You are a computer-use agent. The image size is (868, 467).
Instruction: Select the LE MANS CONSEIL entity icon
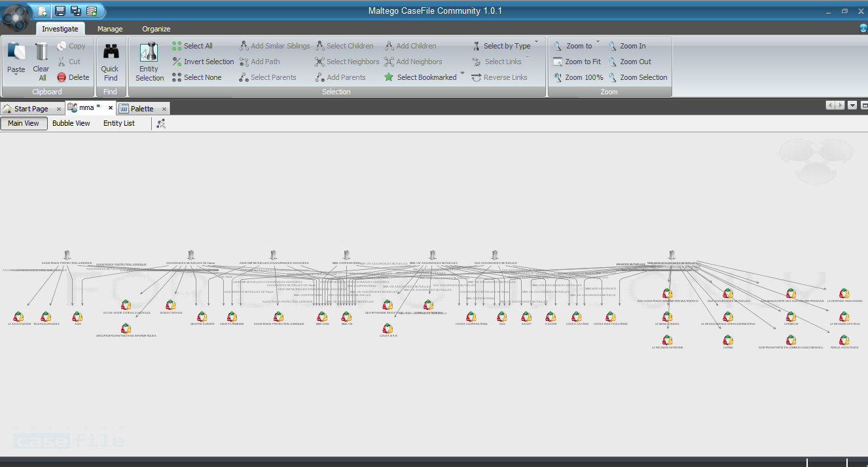click(x=667, y=317)
